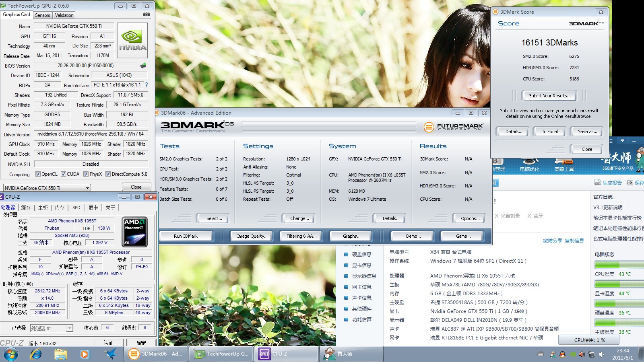
Task: Click GPU-Z screenshot camera icon
Action: point(147,14)
